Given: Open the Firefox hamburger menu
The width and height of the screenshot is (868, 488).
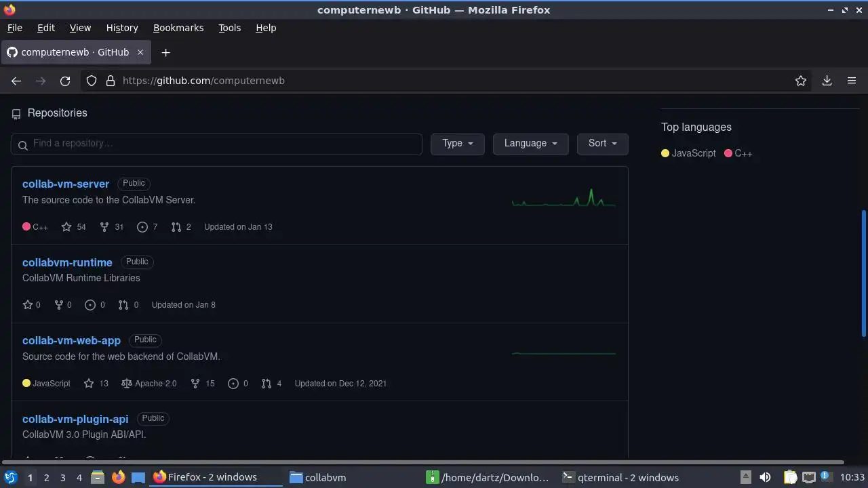Looking at the screenshot, I should click(852, 81).
